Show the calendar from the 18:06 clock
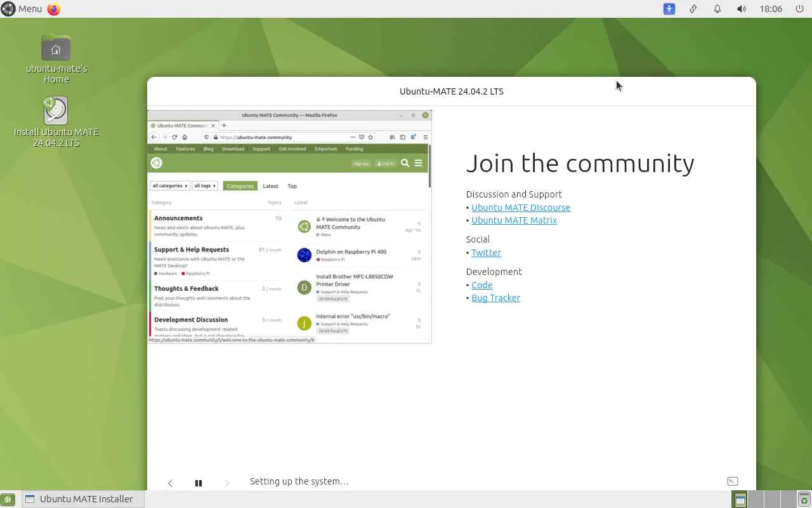 (771, 9)
